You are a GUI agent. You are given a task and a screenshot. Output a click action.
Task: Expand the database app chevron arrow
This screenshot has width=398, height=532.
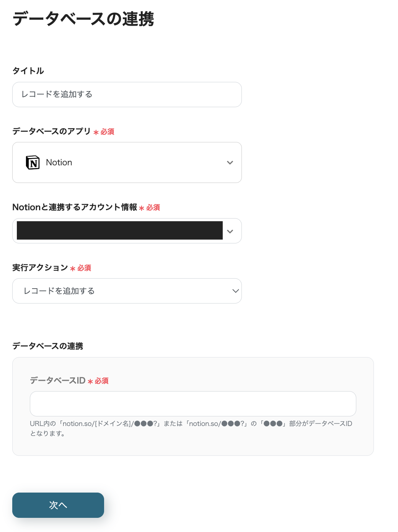(230, 163)
